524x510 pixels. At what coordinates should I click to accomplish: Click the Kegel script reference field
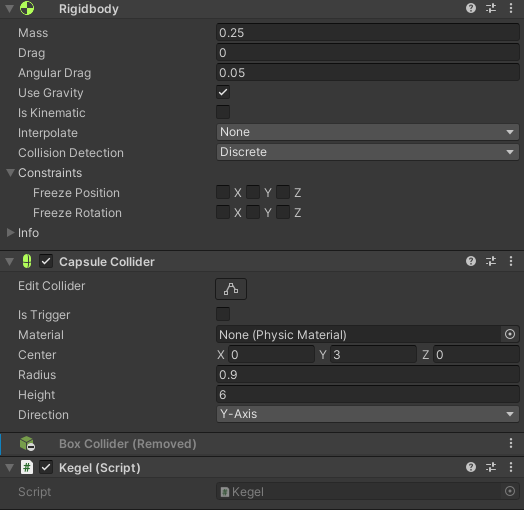(368, 492)
